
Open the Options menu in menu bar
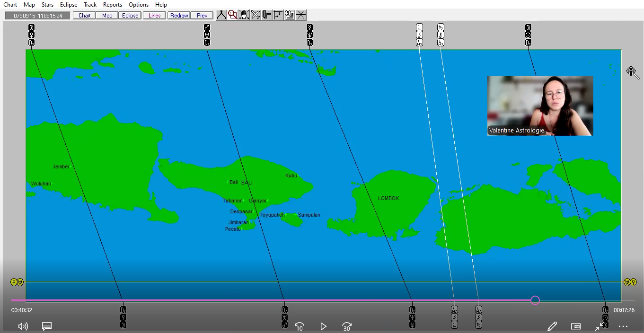(139, 5)
